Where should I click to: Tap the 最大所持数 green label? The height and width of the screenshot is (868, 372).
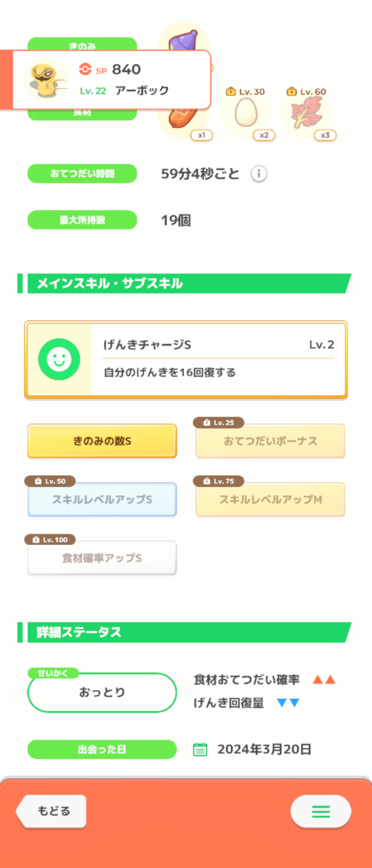click(82, 220)
